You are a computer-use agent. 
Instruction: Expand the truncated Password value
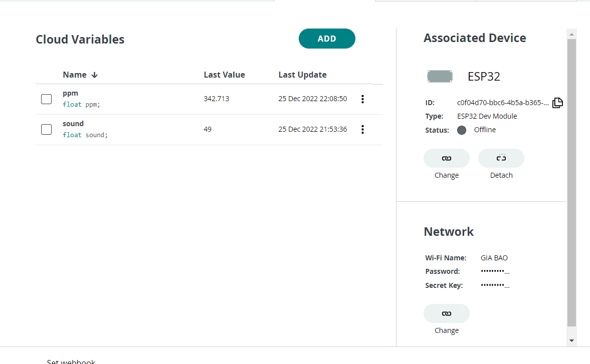[x=495, y=271]
